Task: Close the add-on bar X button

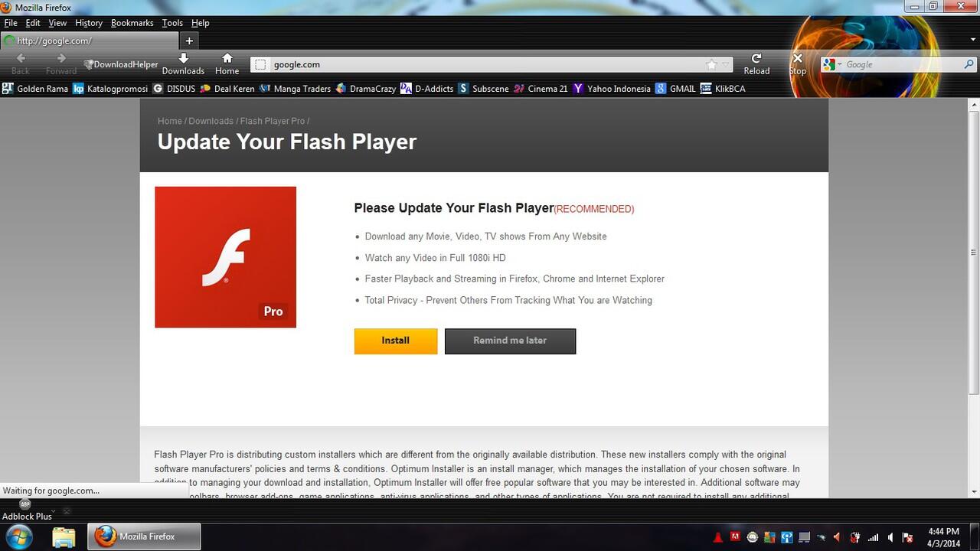Action: click(x=67, y=511)
